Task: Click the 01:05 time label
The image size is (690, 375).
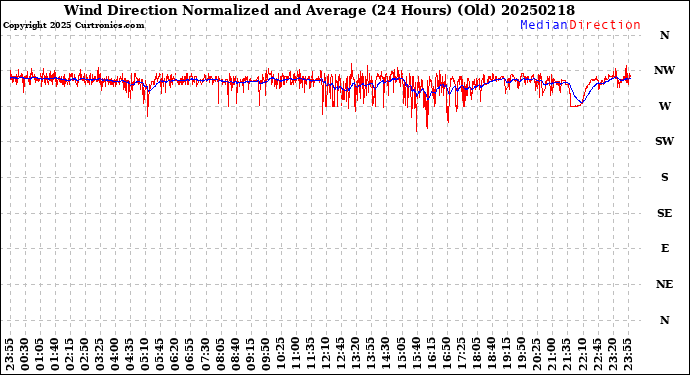Action: pos(39,354)
